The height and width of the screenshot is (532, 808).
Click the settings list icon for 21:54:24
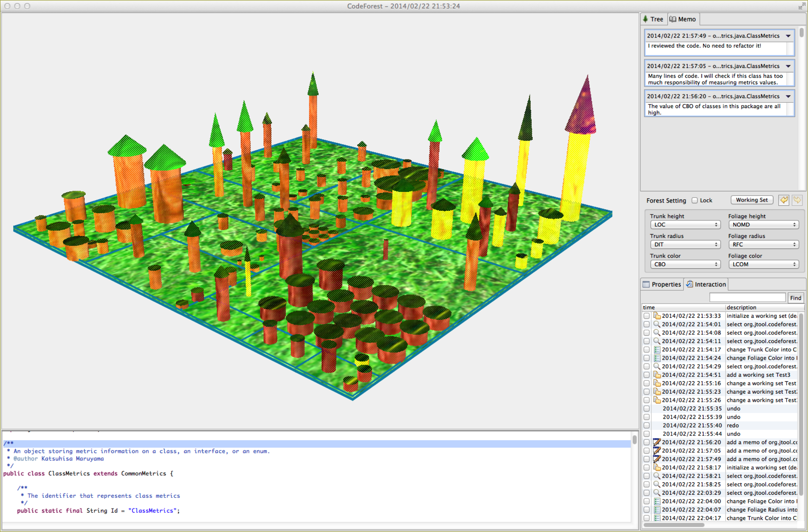coord(657,358)
